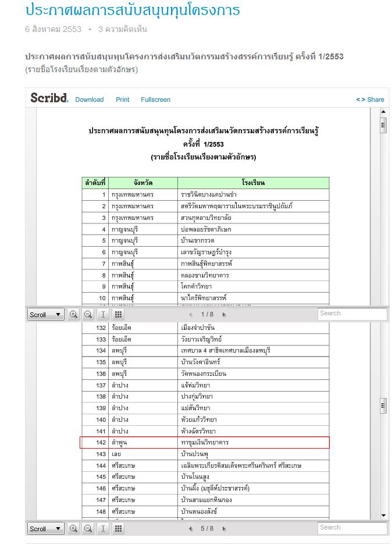Click row 1 school ราชวินิตบางแคปานขำ

[x=208, y=195]
